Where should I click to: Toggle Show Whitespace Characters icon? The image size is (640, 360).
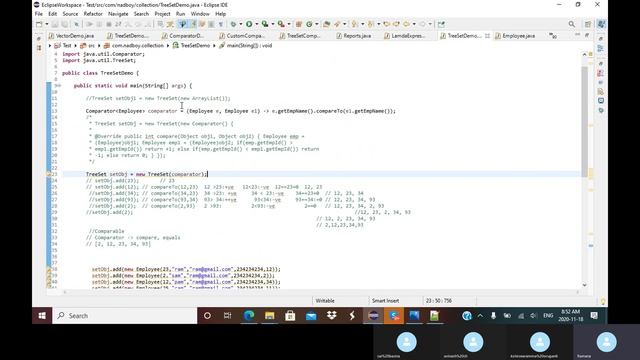[221, 24]
